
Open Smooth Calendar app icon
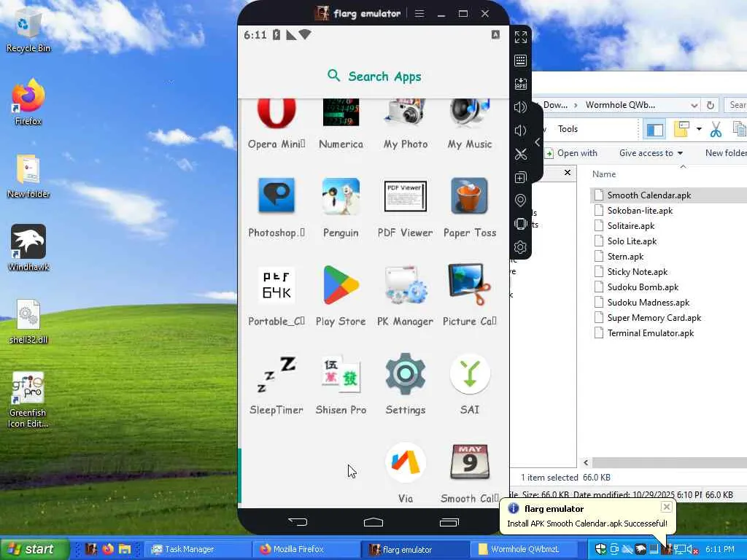[470, 462]
